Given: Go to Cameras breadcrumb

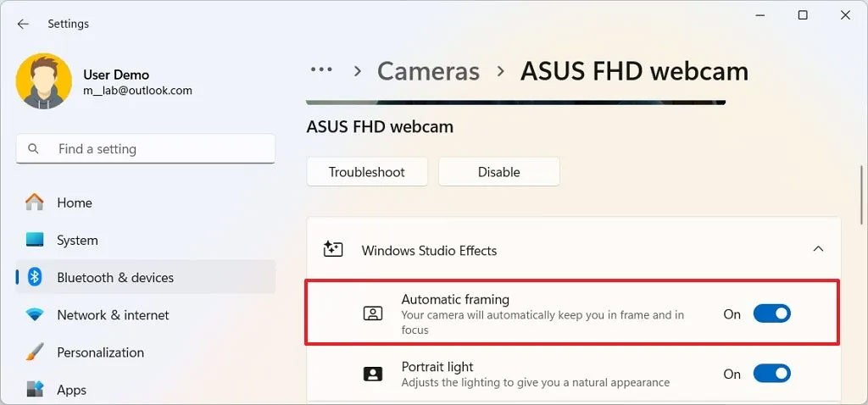Looking at the screenshot, I should (x=428, y=71).
